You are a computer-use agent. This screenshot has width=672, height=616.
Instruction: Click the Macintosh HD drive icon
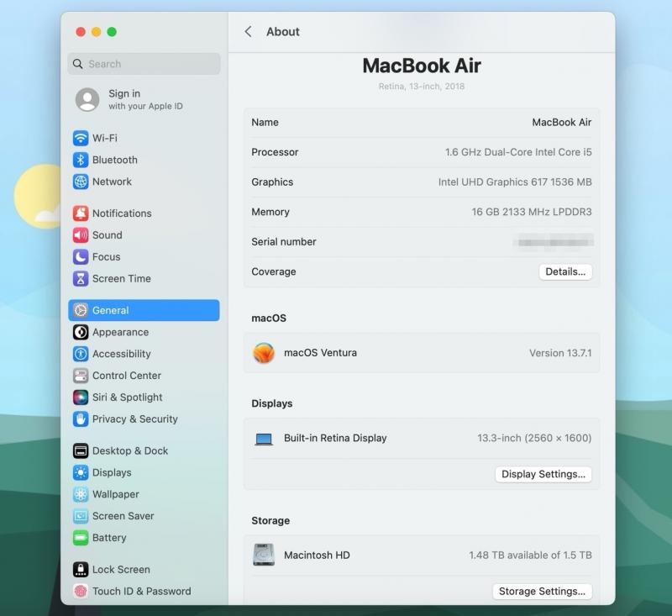264,555
